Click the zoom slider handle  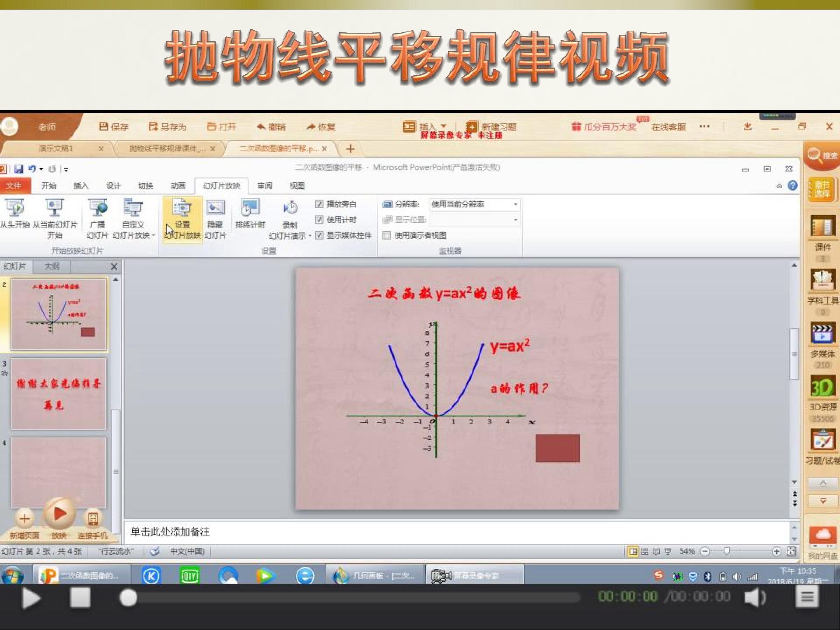tap(727, 551)
